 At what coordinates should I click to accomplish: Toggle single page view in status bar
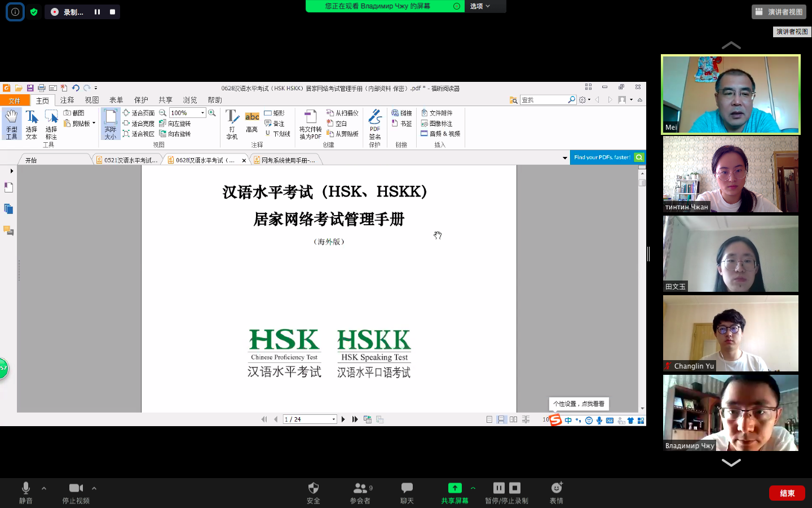489,419
